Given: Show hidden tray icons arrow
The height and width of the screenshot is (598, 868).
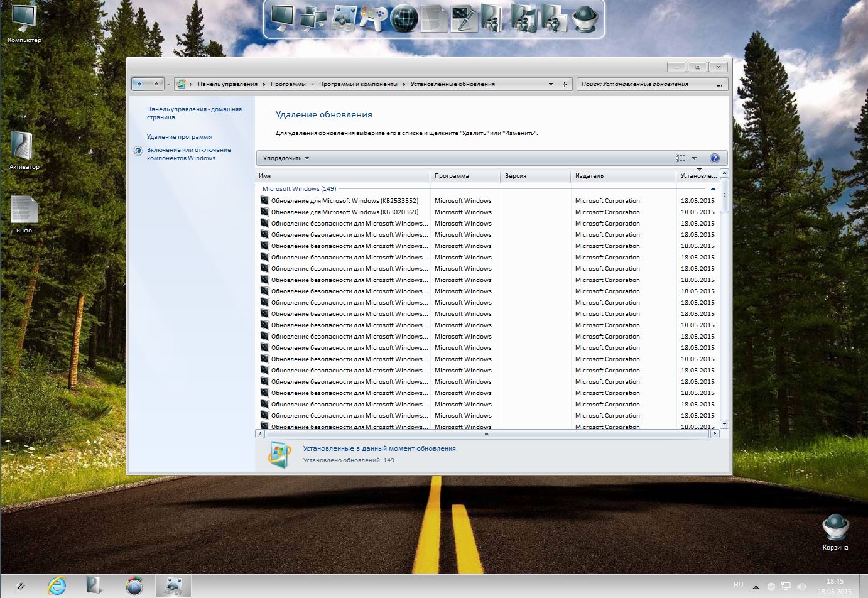Looking at the screenshot, I should tap(756, 587).
